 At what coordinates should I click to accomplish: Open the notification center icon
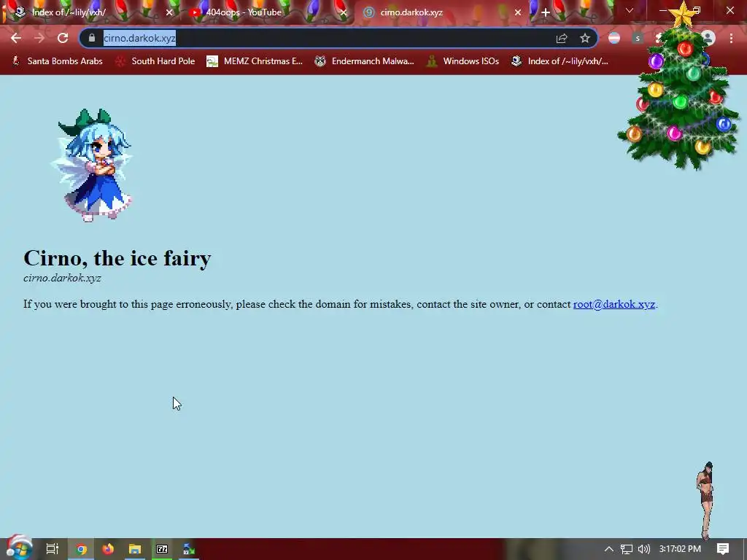point(723,549)
